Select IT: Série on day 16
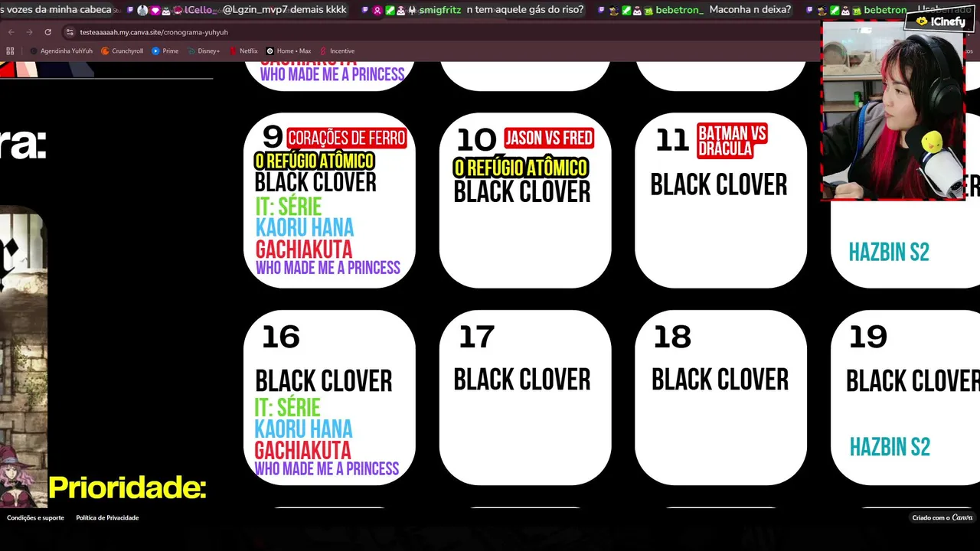This screenshot has height=551, width=980. (x=288, y=407)
